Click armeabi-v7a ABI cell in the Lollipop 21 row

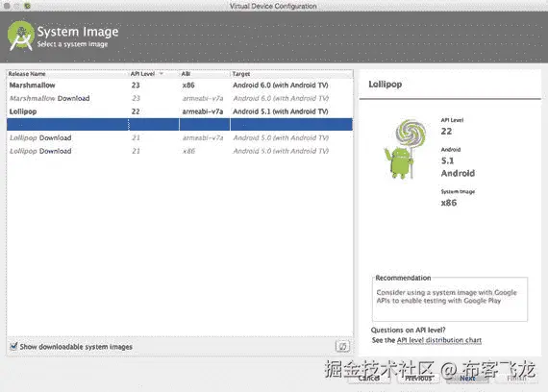point(203,137)
